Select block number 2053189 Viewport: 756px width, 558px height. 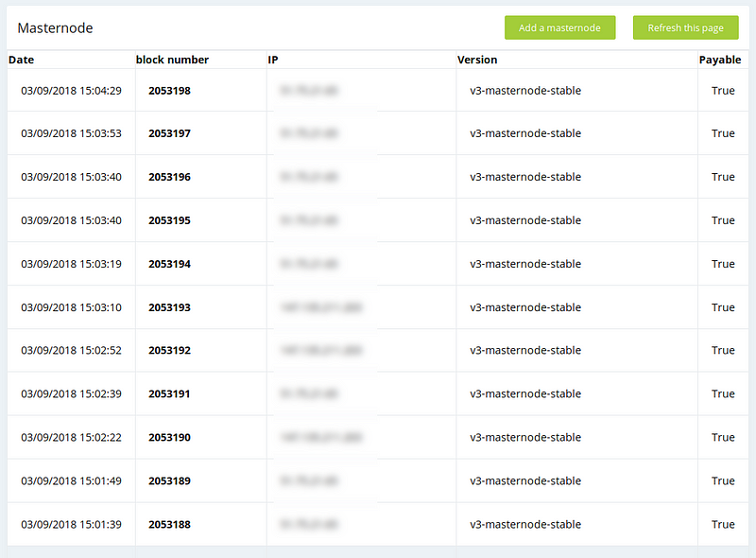click(x=169, y=480)
